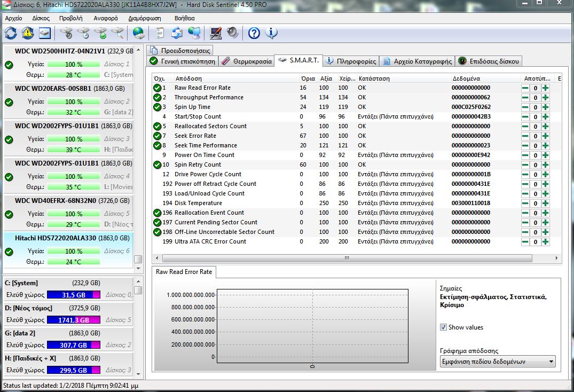Click plus button on Spin Up Time row
The image size is (574, 392).
(546, 107)
